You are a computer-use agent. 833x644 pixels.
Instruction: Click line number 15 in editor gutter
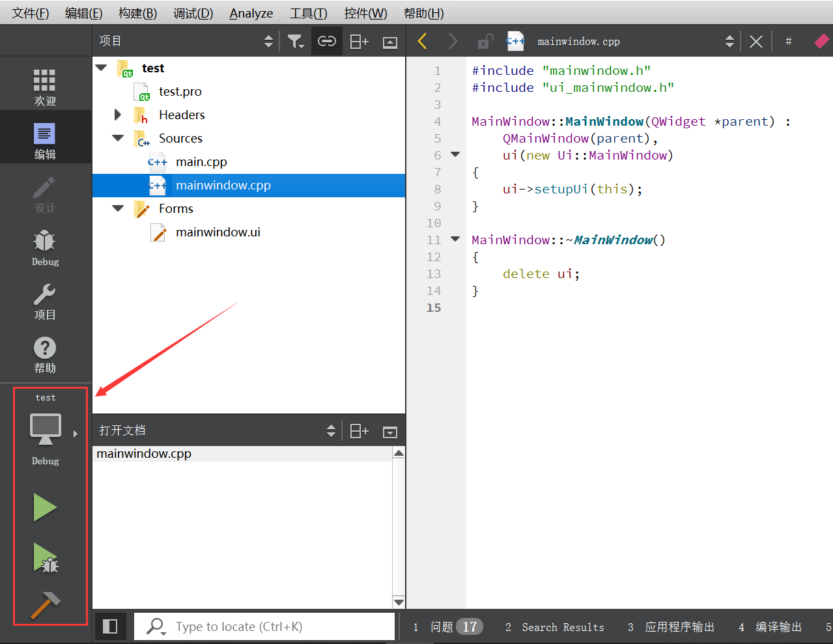click(x=434, y=307)
